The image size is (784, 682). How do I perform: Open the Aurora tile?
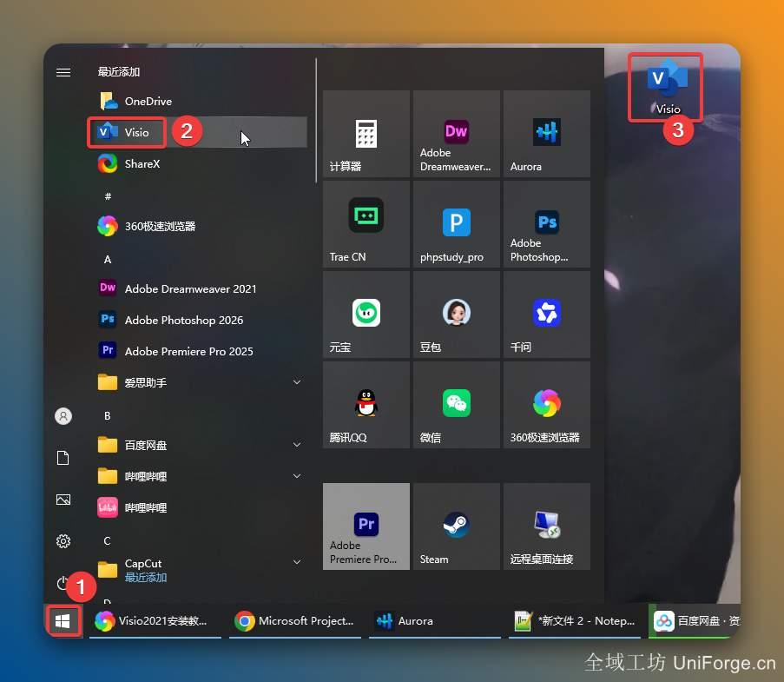point(546,134)
